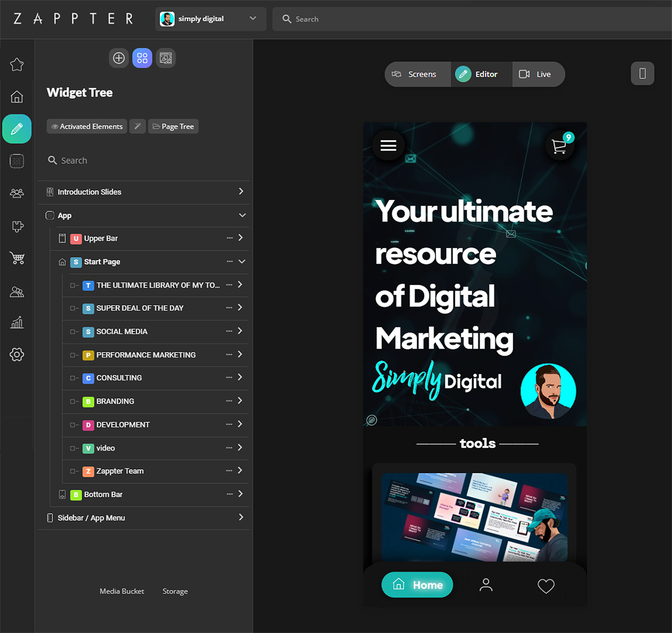Click the magic wand button
This screenshot has height=633, width=672.
click(137, 126)
